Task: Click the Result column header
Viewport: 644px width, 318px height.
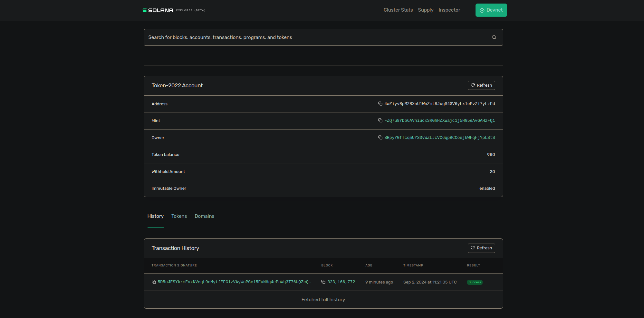Action: click(x=474, y=265)
